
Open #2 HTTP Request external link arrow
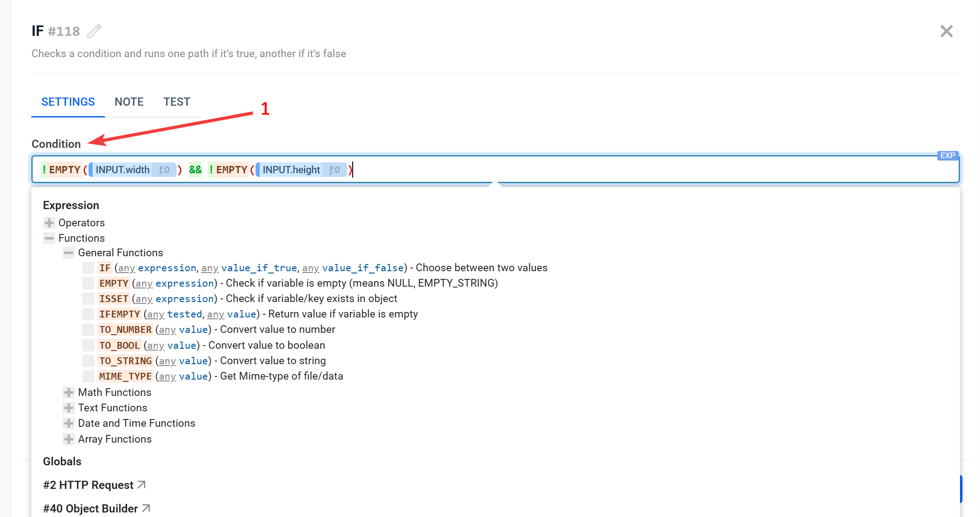[x=142, y=485]
